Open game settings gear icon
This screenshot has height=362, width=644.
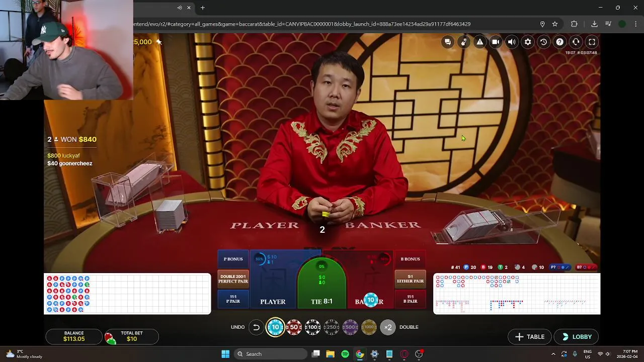tap(528, 42)
